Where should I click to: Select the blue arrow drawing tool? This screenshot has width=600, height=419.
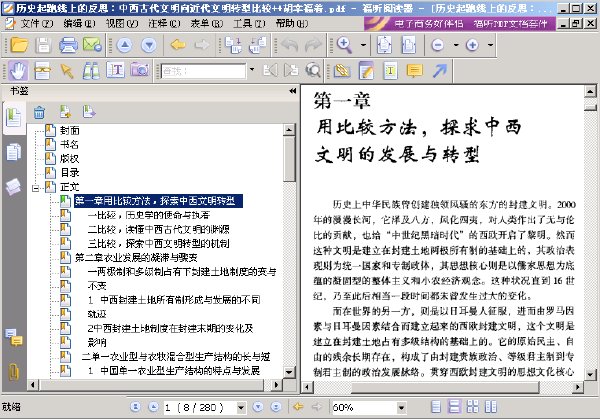point(440,71)
